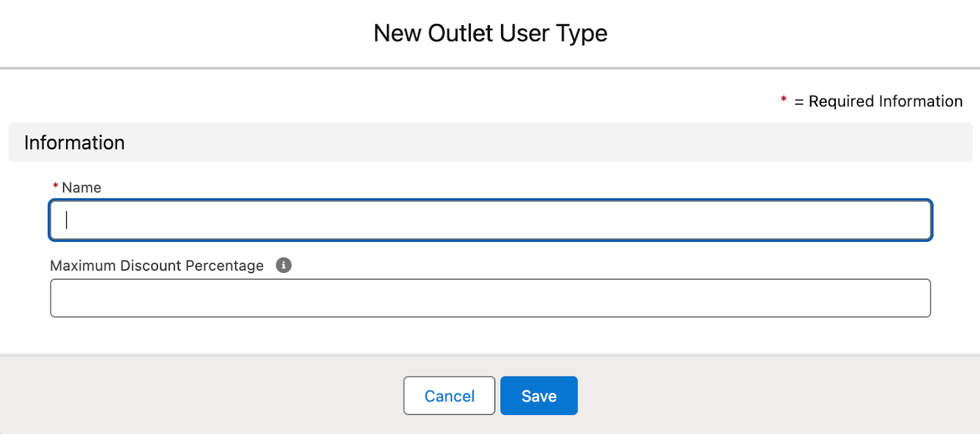Click the word "Information" in the section bar

pos(74,143)
